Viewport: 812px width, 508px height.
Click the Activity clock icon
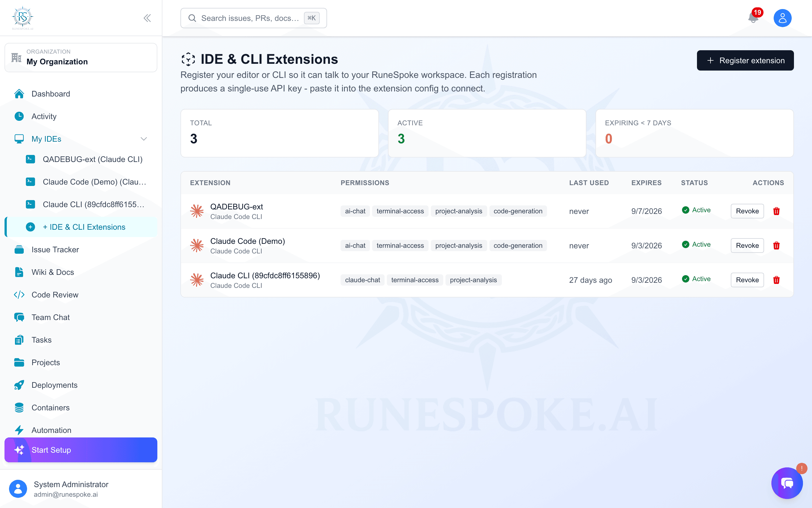coord(19,116)
